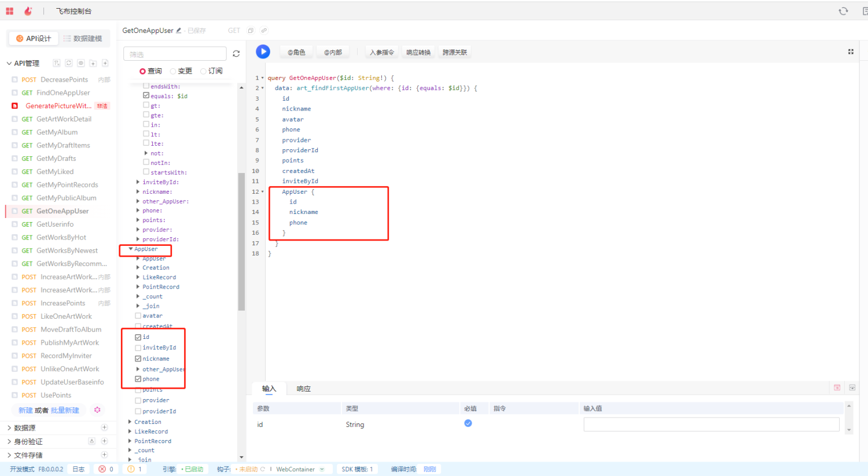
Task: Click the new API file icon in API管理 toolbar
Action: [x=105, y=62]
